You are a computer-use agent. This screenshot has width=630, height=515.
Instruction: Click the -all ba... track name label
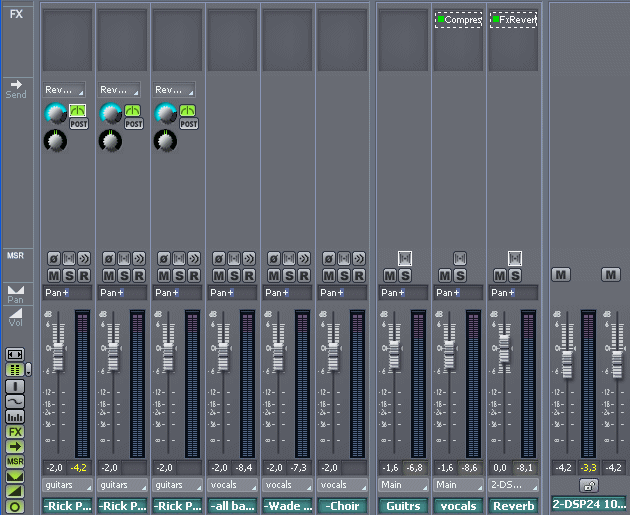[x=232, y=506]
